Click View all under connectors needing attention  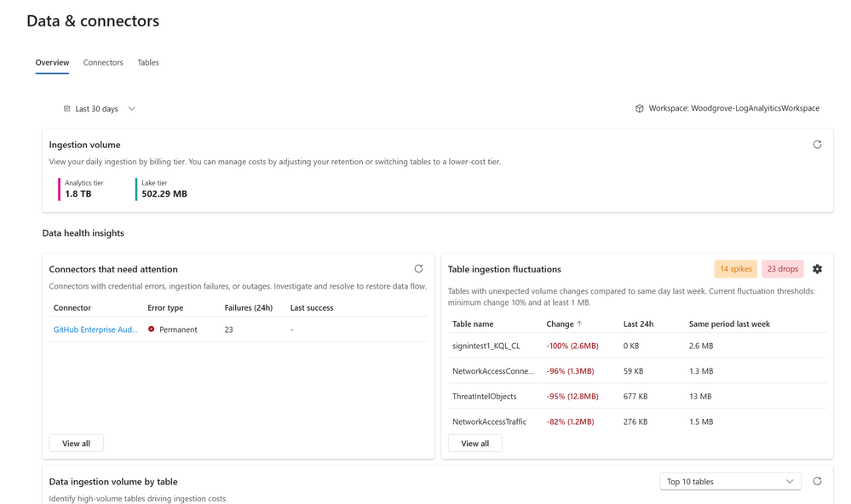76,444
